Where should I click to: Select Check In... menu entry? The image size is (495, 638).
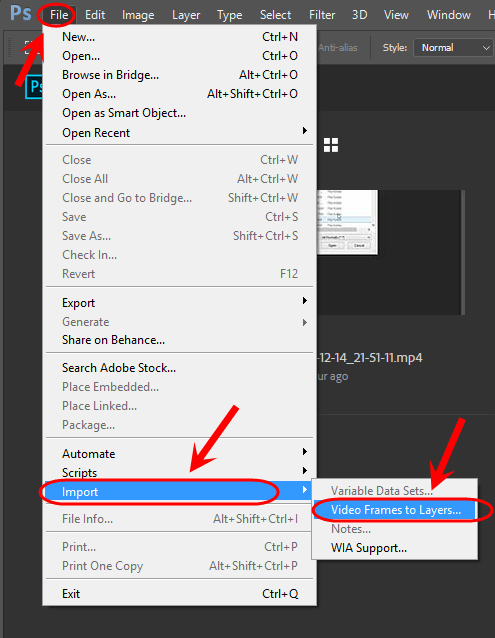click(179, 255)
